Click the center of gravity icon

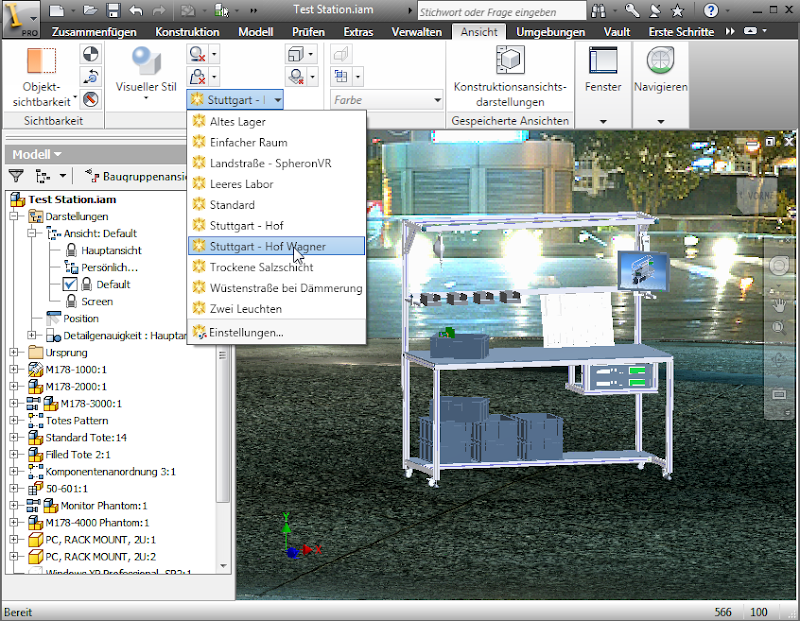click(x=90, y=54)
